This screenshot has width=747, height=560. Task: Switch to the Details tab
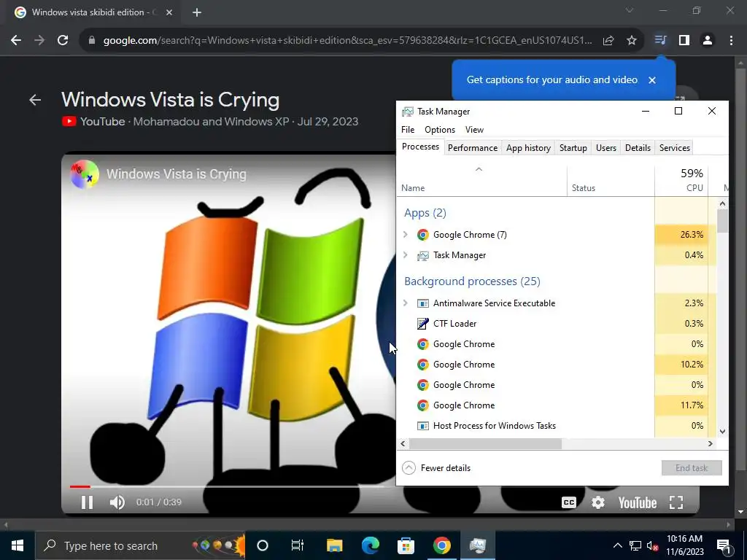pyautogui.click(x=638, y=147)
